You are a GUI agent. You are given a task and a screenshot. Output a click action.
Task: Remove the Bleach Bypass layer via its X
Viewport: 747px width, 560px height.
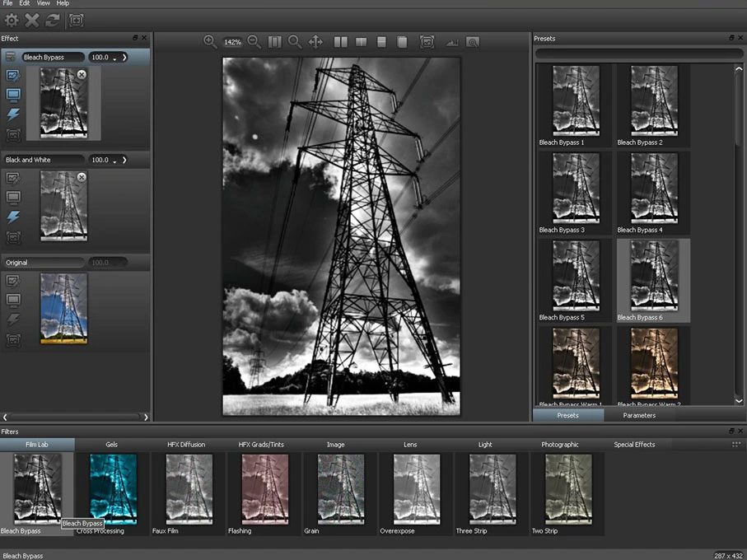[x=82, y=75]
